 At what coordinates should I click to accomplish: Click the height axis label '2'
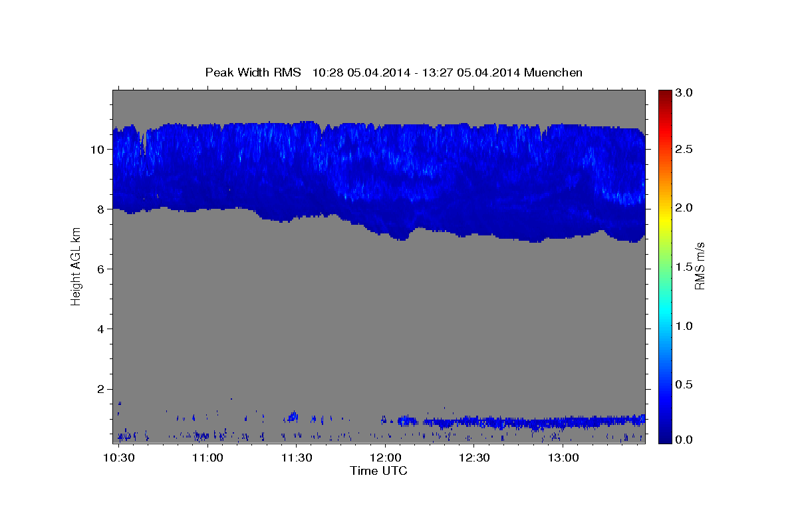click(102, 389)
